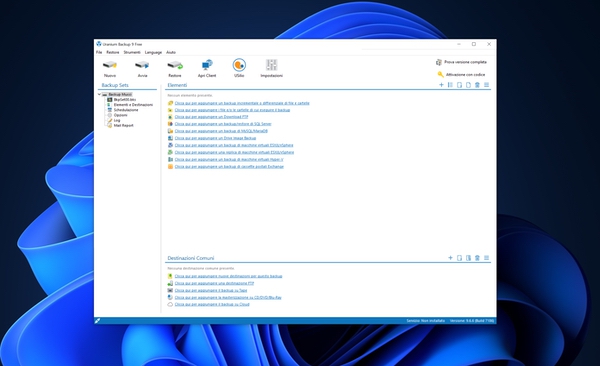Click the plus icon in Elementi header
Viewport: 600px width, 366px height.
pyautogui.click(x=441, y=85)
